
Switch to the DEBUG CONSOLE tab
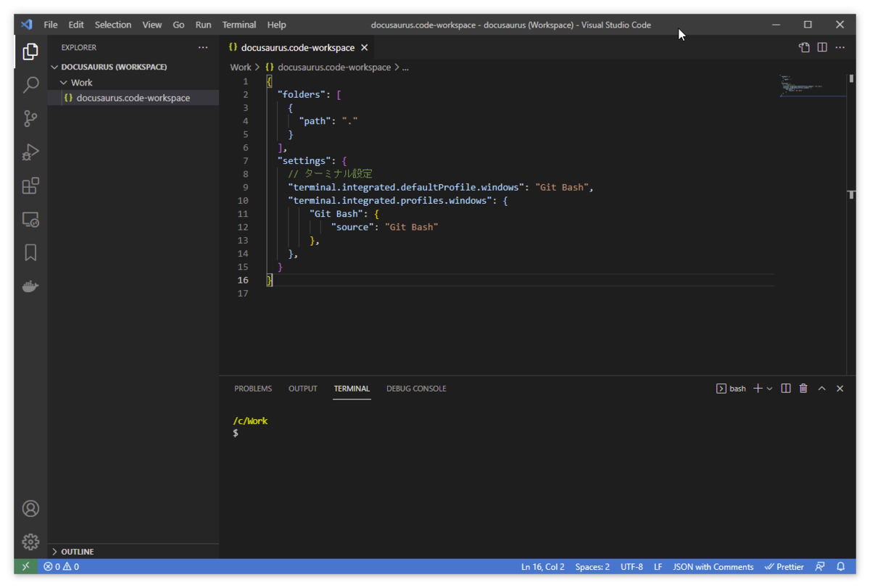pyautogui.click(x=416, y=389)
